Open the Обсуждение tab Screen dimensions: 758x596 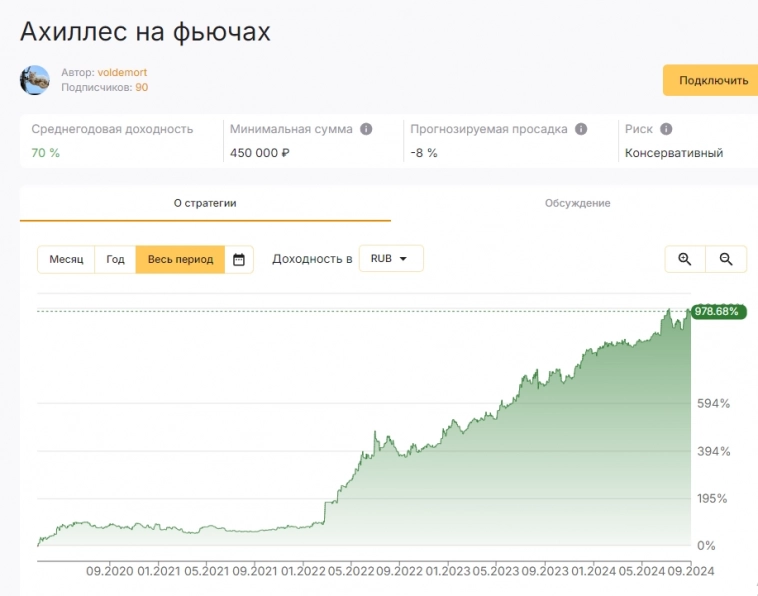point(577,203)
